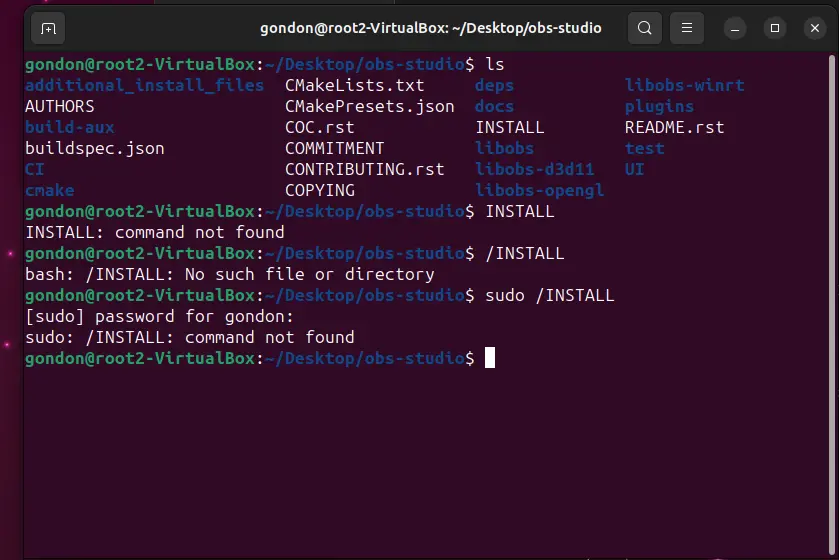Screen dimensions: 839x560
Task: Click the cmake directory name
Action: click(50, 190)
